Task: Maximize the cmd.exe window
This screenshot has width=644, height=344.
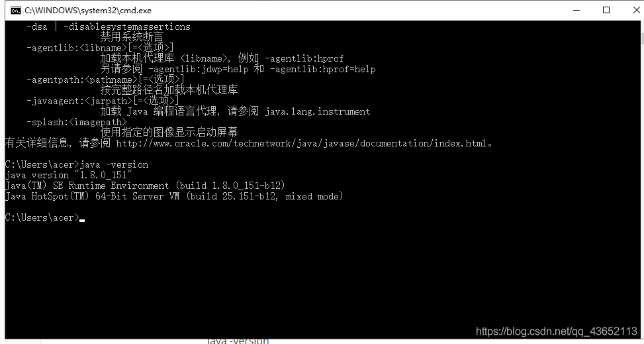Action: (606, 10)
